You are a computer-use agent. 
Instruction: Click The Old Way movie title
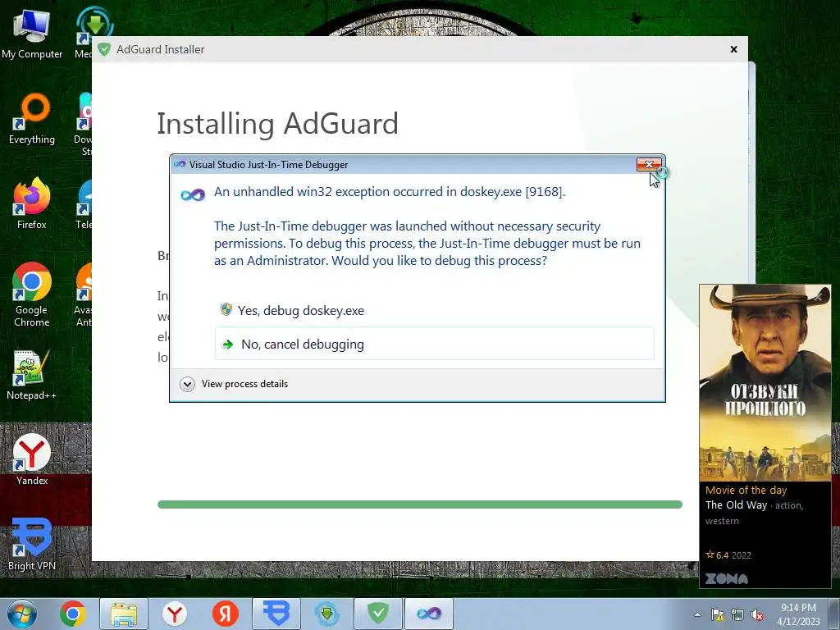click(x=736, y=505)
